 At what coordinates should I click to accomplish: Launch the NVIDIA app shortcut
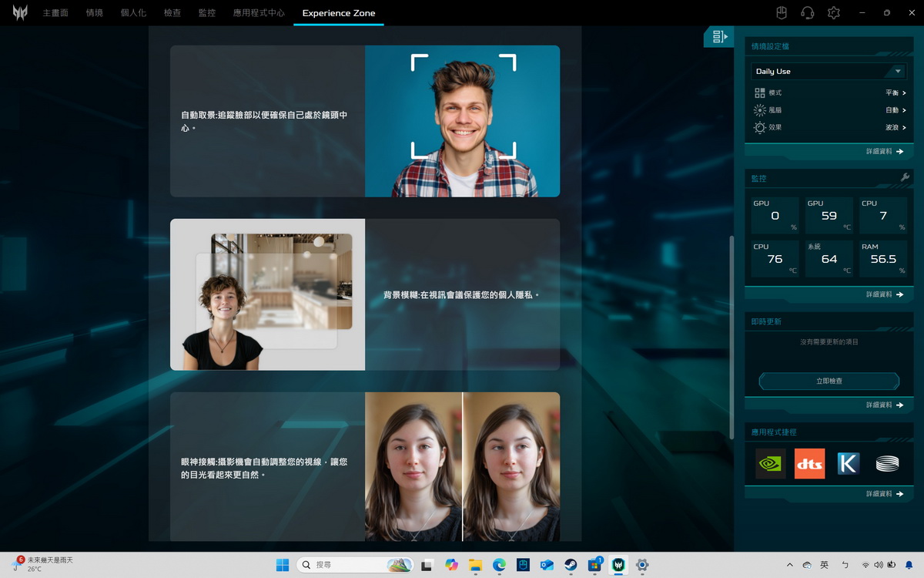coord(770,463)
